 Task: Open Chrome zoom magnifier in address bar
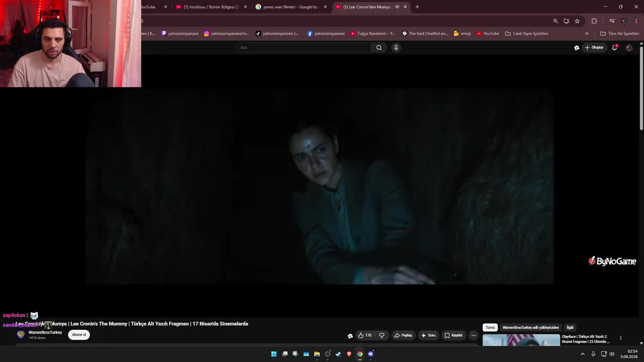click(555, 21)
